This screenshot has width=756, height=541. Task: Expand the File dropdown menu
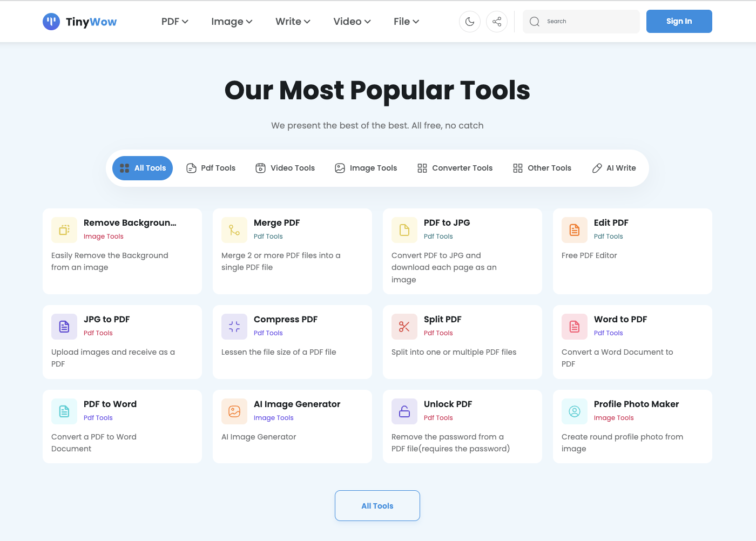coord(407,22)
